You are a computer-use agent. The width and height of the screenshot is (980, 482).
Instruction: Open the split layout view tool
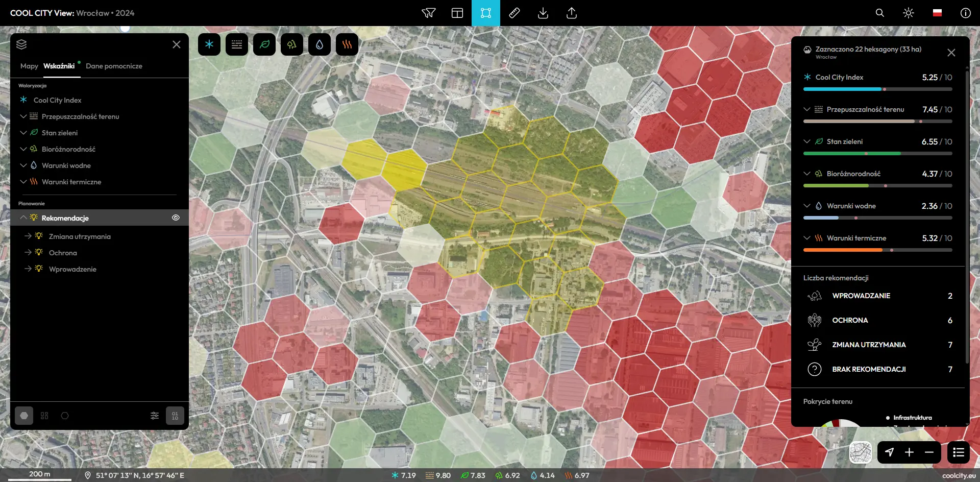click(457, 13)
